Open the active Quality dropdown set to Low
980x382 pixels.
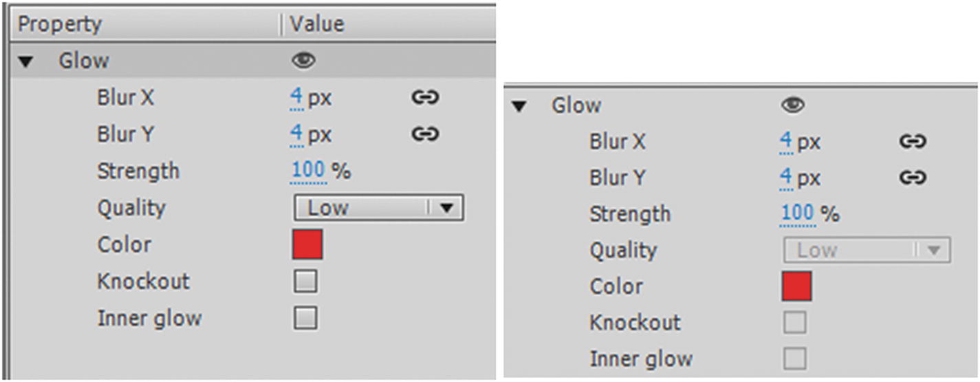pyautogui.click(x=379, y=208)
